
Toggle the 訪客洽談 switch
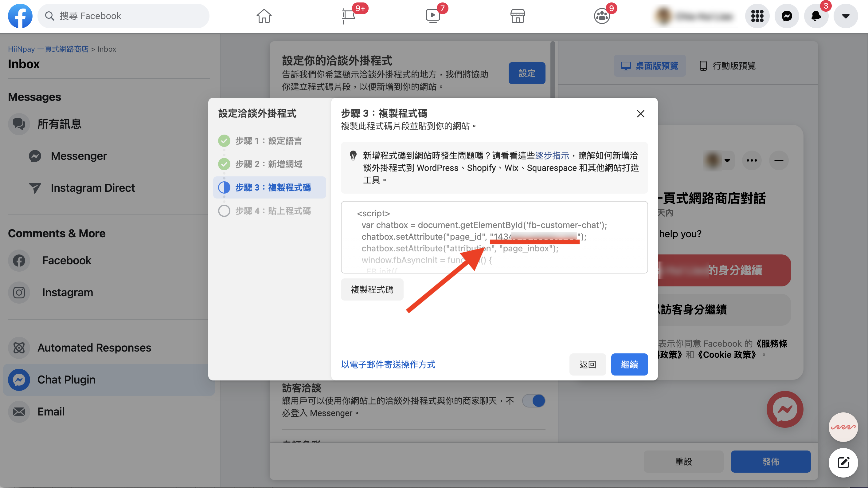534,401
